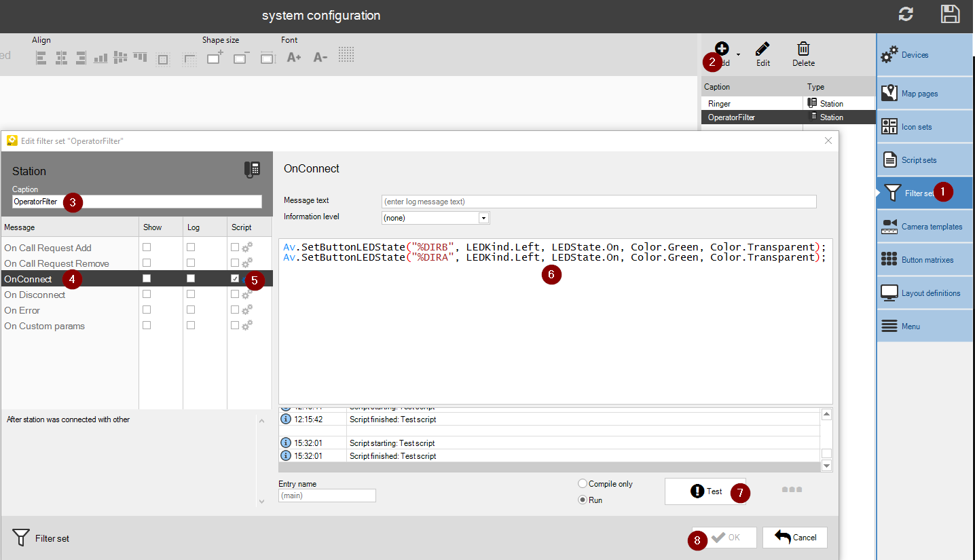Switch to Camera templates tab
Image resolution: width=975 pixels, height=560 pixels.
pos(923,227)
